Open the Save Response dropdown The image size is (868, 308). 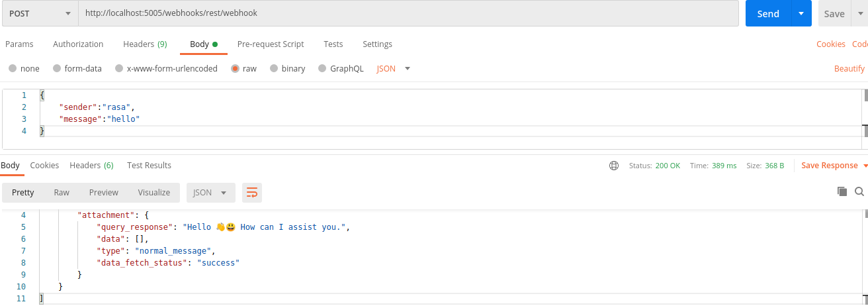pos(834,166)
